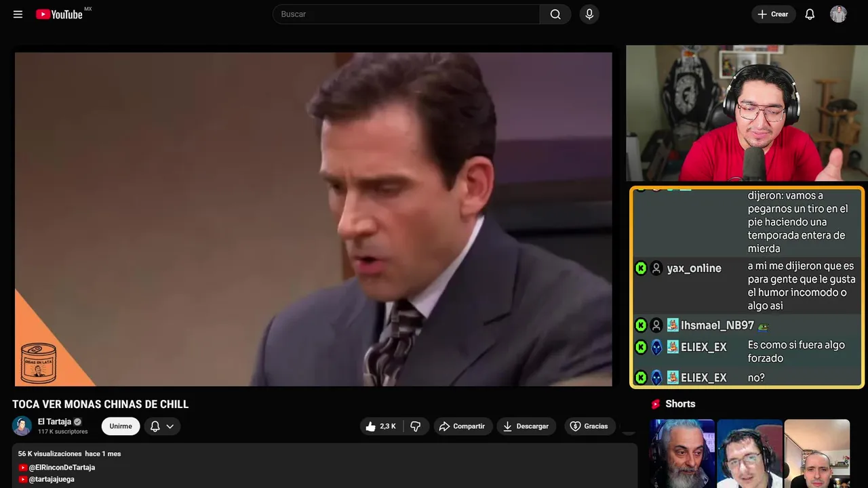Open the glasses and headset Shorts thumbnail
The width and height of the screenshot is (868, 488).
pos(749,453)
